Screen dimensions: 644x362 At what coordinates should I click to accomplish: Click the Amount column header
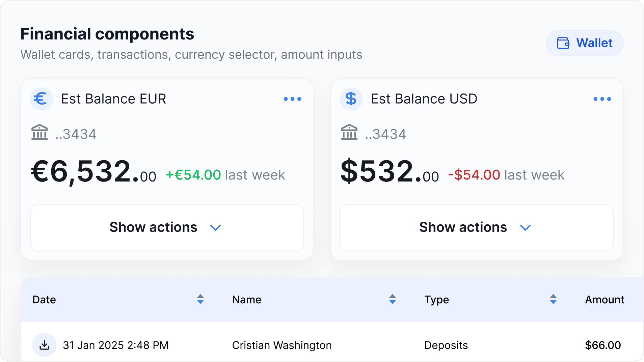tap(605, 300)
